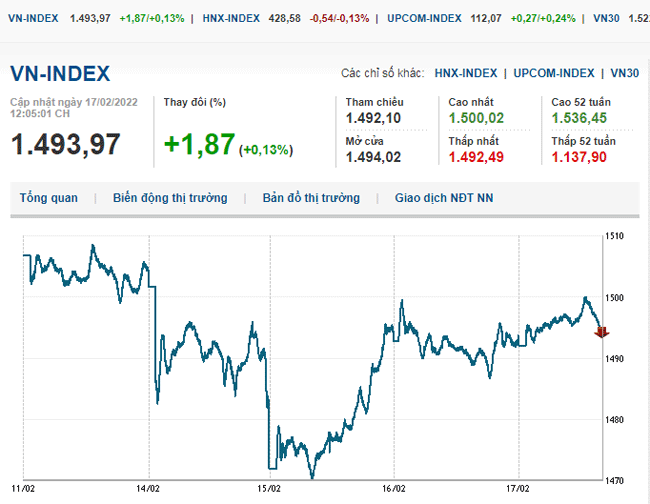Click the Cao 52 tuần value 1.536,45
This screenshot has width=650, height=504.
pyautogui.click(x=579, y=118)
